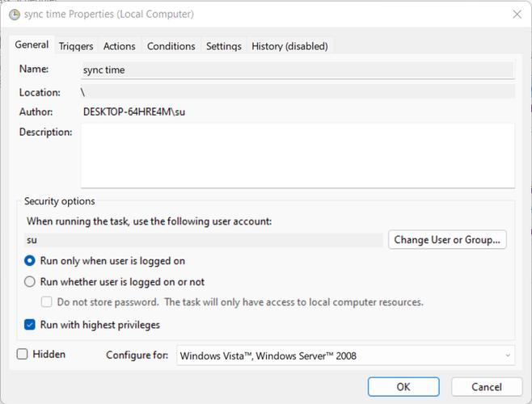
Task: Close the sync time Properties dialog
Action: tap(516, 15)
